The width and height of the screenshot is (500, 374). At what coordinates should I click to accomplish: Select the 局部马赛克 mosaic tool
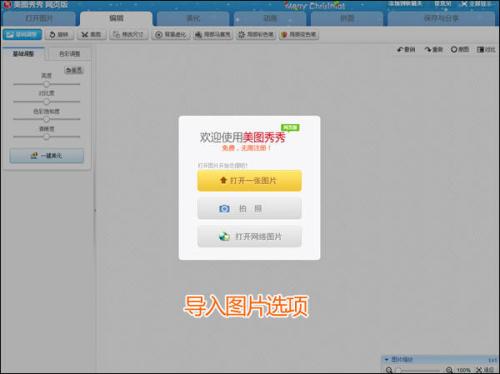213,34
